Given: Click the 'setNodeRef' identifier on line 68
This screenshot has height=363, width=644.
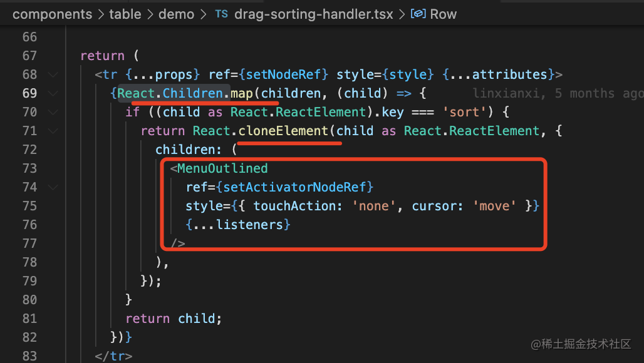Looking at the screenshot, I should [283, 74].
